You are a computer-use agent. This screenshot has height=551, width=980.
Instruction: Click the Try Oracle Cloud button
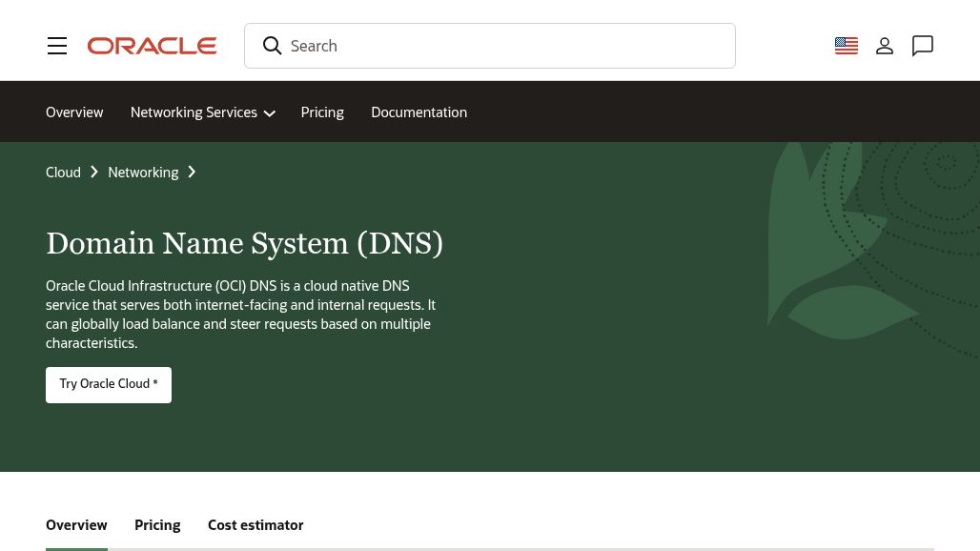[x=109, y=385]
